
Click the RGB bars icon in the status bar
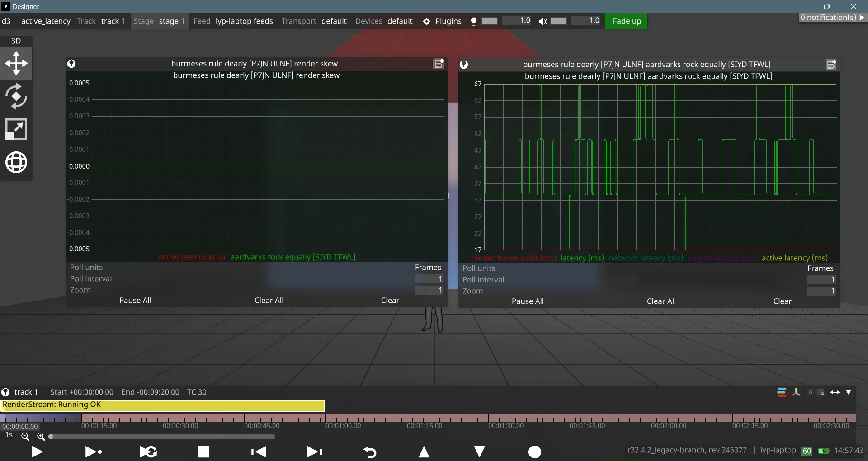(x=781, y=392)
